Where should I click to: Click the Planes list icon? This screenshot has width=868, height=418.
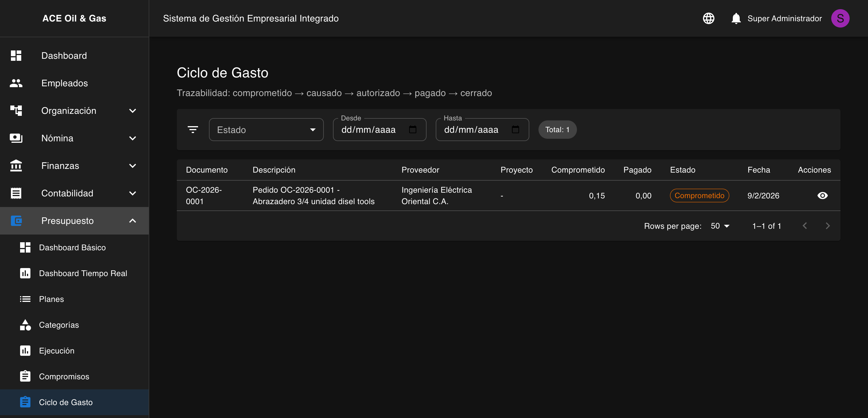25,299
